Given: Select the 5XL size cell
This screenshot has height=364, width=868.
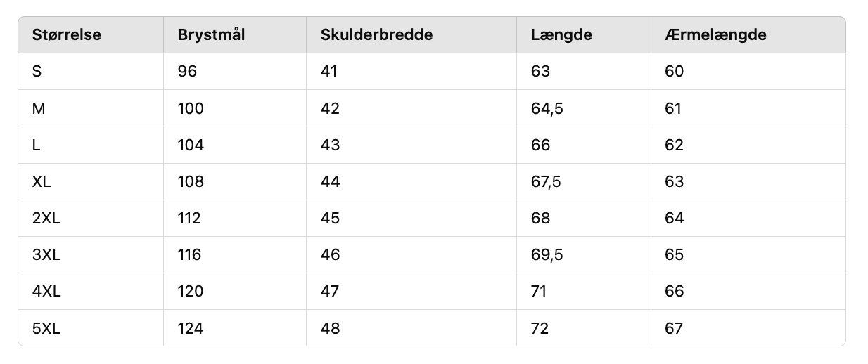Looking at the screenshot, I should (x=46, y=328).
